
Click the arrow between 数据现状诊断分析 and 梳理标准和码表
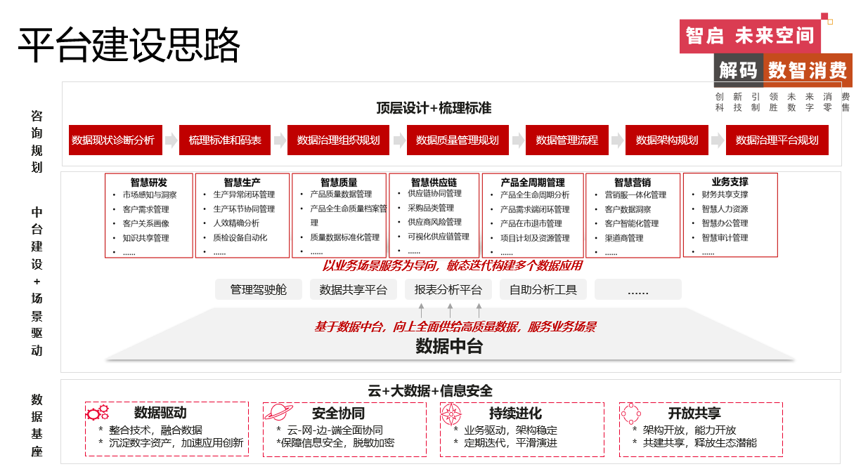[171, 140]
